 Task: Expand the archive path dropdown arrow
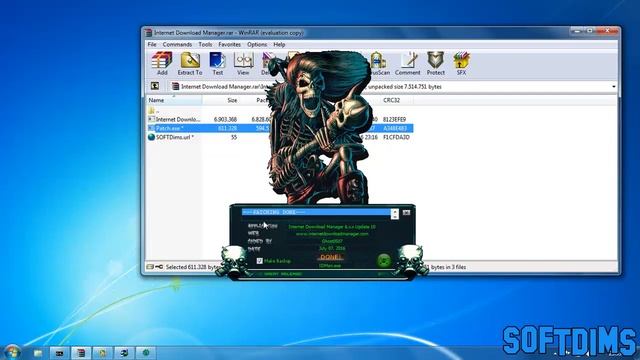tap(613, 87)
